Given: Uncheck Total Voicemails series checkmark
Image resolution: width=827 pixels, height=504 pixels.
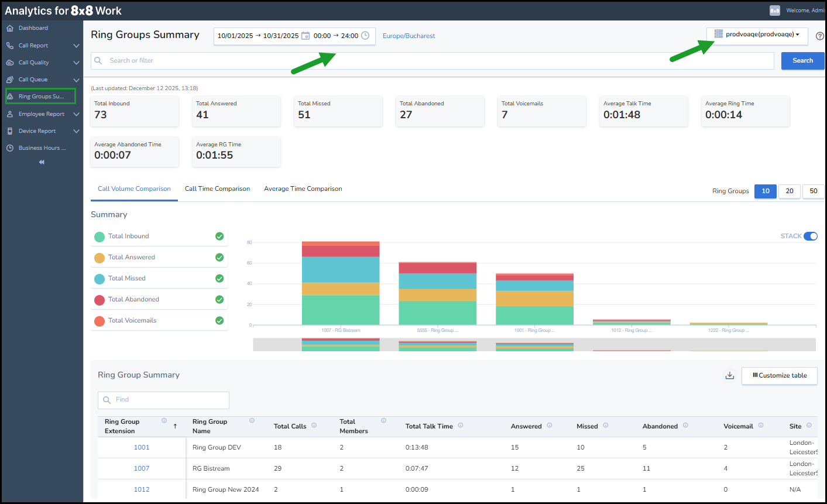Looking at the screenshot, I should tap(219, 321).
